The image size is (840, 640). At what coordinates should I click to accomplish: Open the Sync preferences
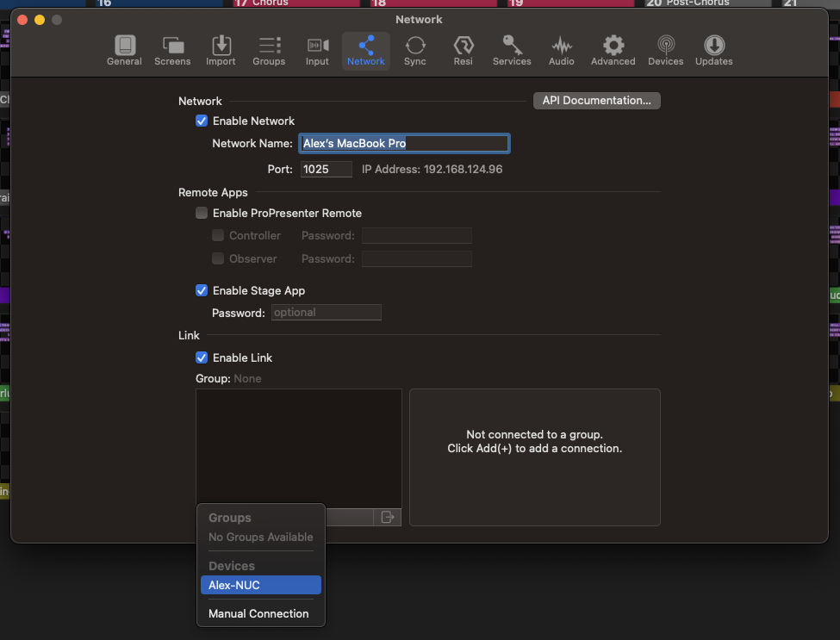(415, 51)
